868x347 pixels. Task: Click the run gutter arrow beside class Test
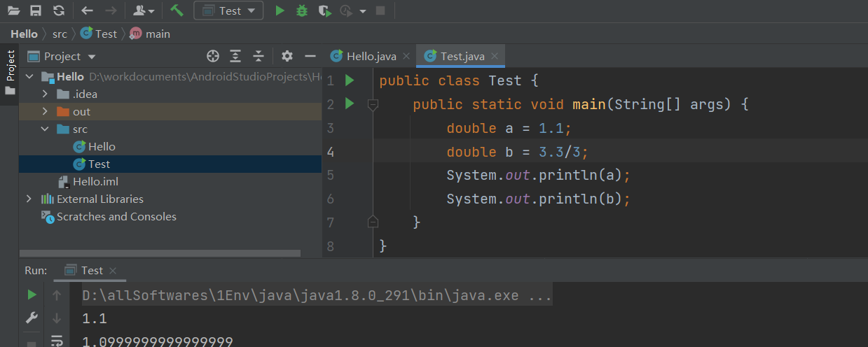[350, 80]
